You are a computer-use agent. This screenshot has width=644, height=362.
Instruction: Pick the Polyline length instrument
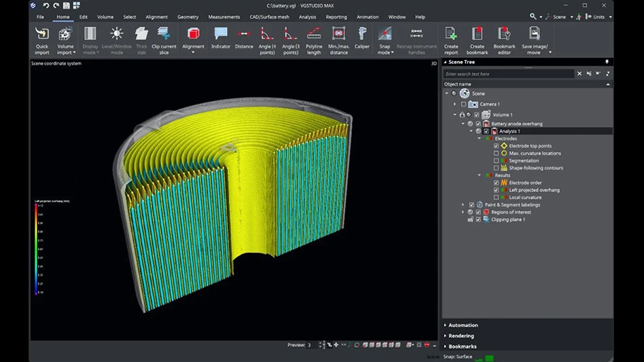click(x=314, y=34)
